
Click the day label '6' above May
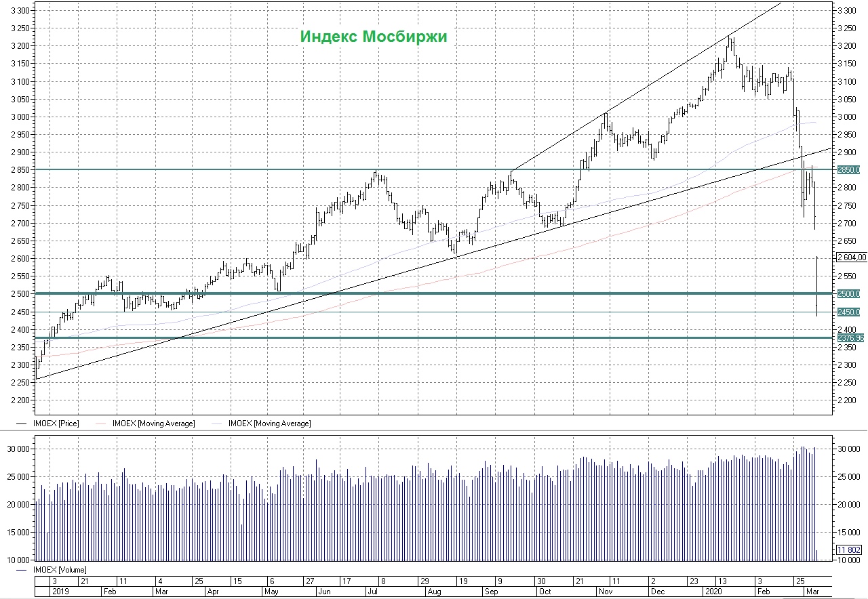(273, 581)
